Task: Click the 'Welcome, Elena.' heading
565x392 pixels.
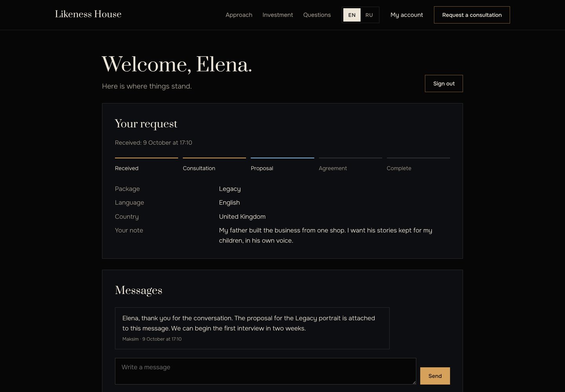Action: [177, 64]
